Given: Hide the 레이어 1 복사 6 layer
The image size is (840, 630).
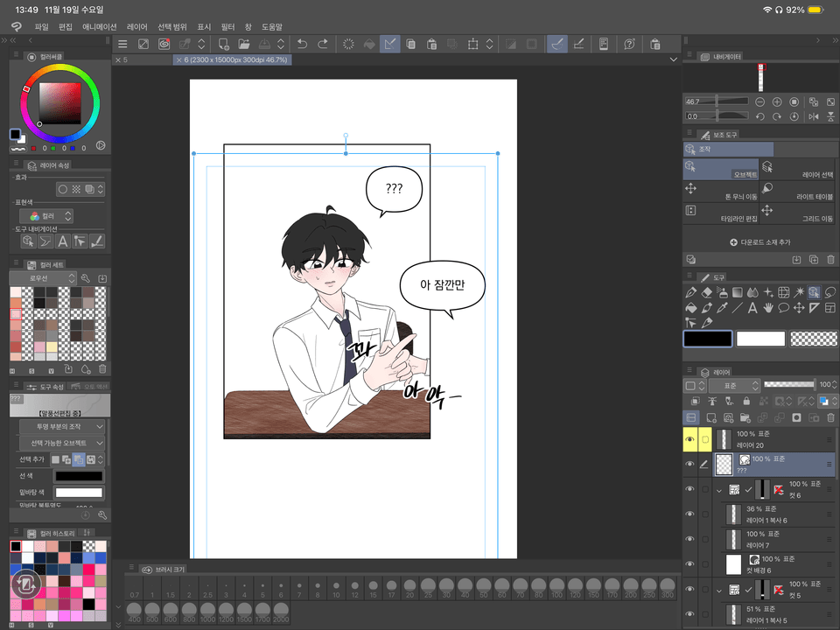Looking at the screenshot, I should coord(689,514).
